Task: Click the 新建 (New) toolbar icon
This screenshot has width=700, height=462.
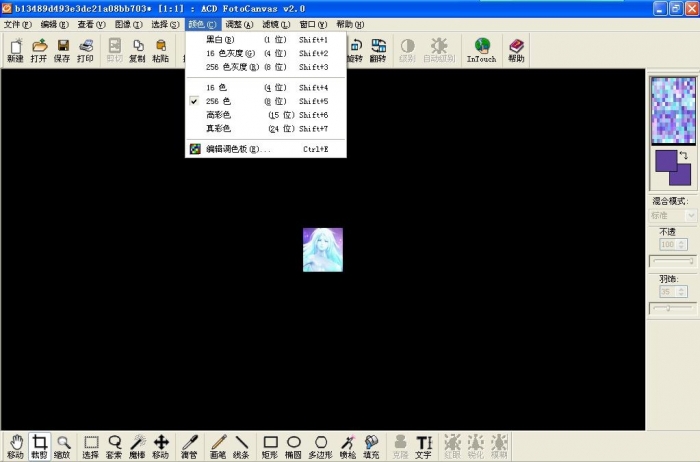Action: click(x=15, y=50)
